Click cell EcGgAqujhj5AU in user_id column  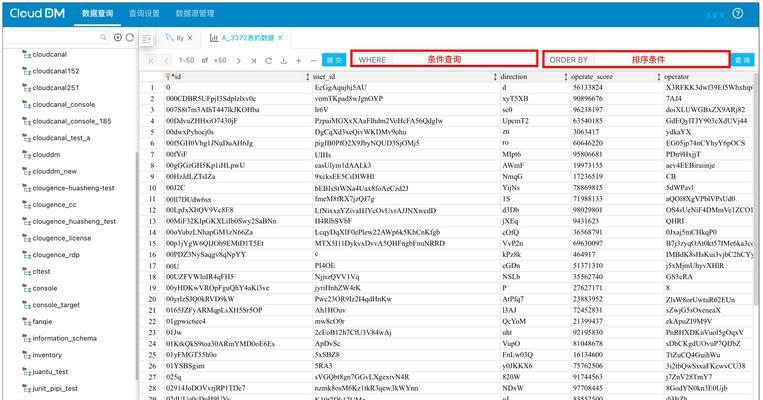pos(341,88)
